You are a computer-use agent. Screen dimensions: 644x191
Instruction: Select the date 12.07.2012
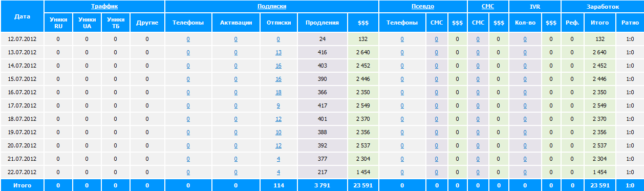22,39
